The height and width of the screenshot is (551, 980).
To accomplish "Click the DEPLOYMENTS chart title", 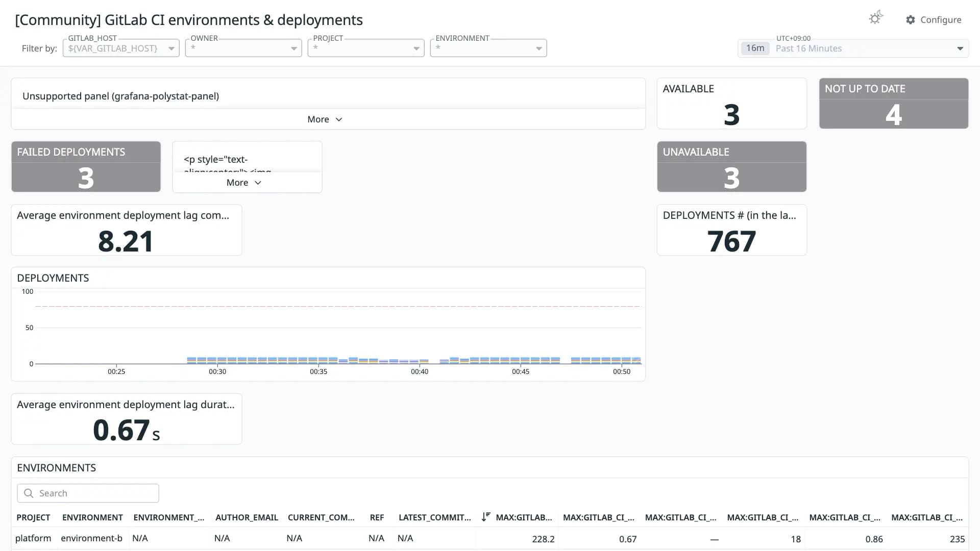I will [x=53, y=278].
